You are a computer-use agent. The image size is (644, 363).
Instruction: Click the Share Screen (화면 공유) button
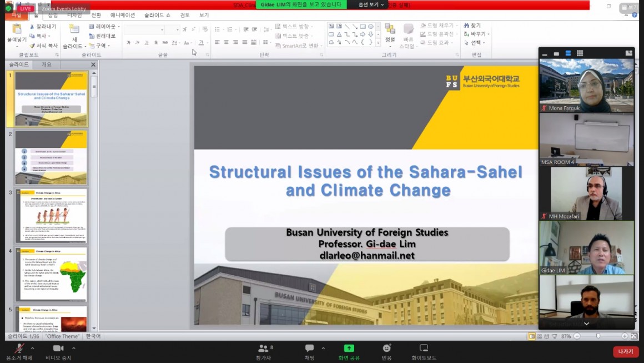(x=349, y=352)
